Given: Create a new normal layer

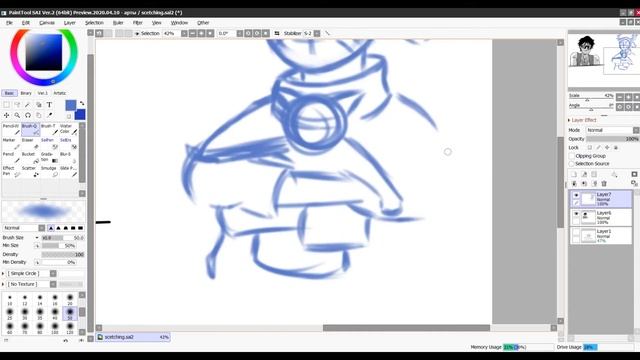Looking at the screenshot, I should coord(574,174).
